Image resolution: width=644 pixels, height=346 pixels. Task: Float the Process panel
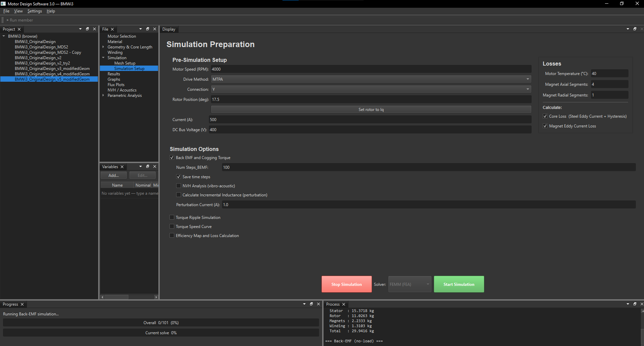tap(635, 304)
